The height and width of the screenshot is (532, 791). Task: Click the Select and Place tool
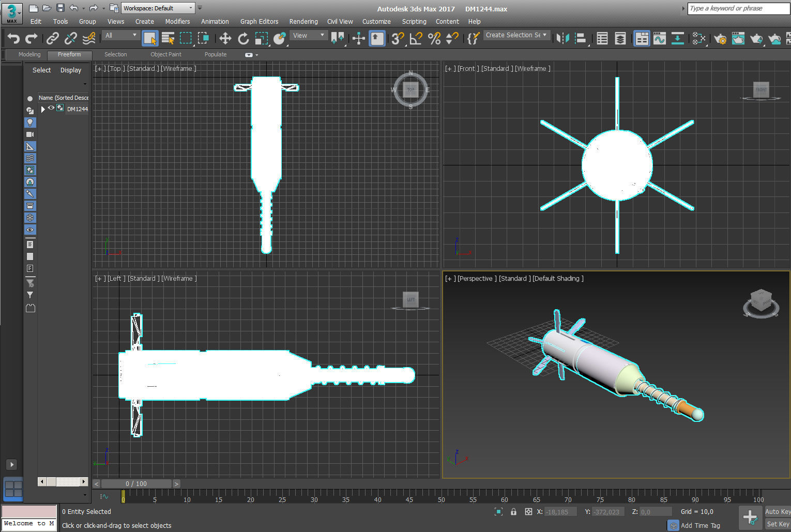click(280, 38)
